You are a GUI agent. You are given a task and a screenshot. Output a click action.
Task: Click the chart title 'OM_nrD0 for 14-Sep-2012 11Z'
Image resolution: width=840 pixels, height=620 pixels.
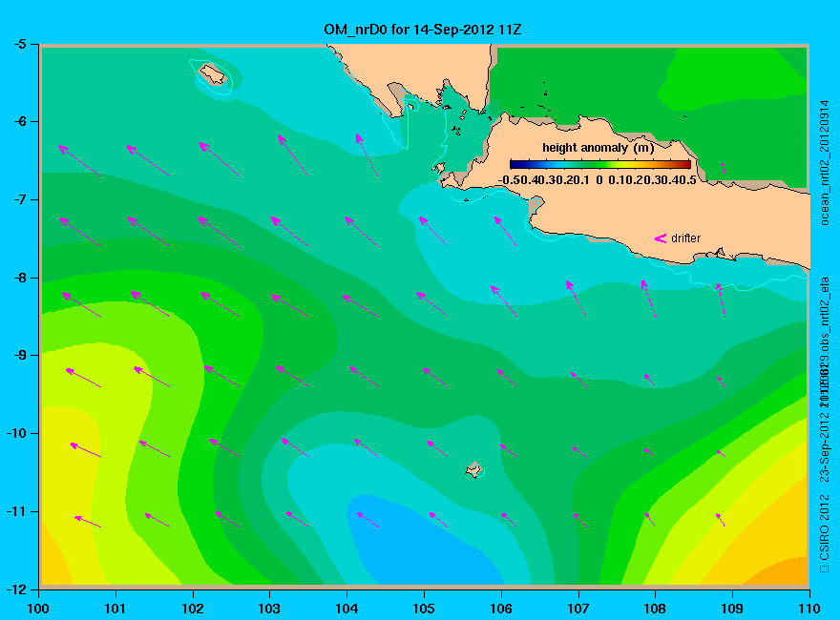pyautogui.click(x=422, y=29)
